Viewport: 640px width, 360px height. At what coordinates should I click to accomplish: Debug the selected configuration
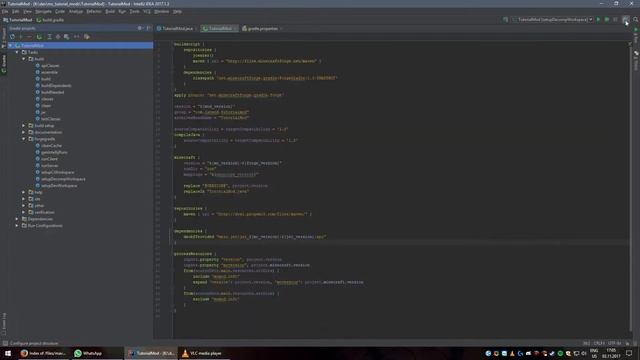pos(607,20)
